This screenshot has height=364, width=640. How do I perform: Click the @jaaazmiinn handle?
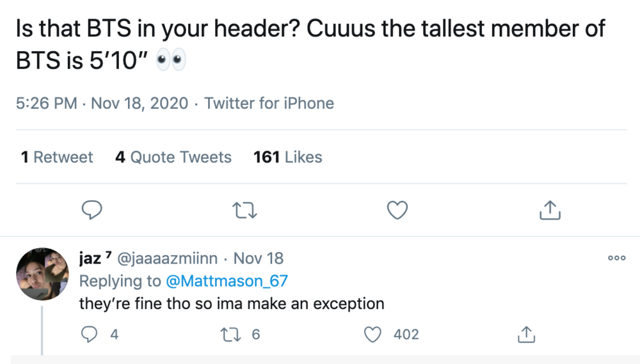click(x=167, y=258)
